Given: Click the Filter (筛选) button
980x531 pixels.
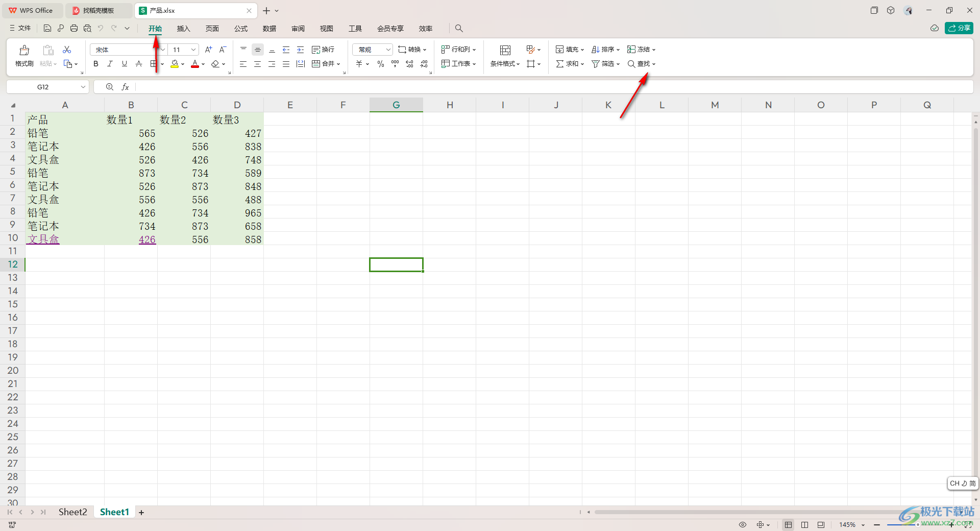Looking at the screenshot, I should (605, 64).
